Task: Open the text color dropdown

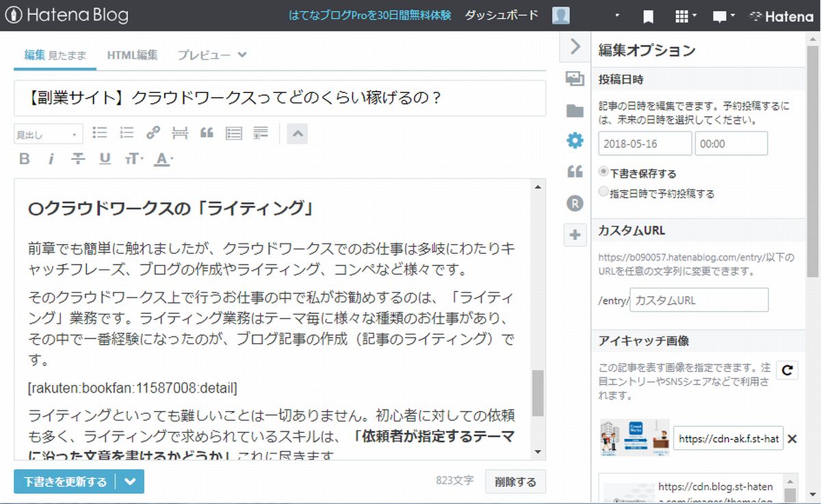Action: [164, 159]
